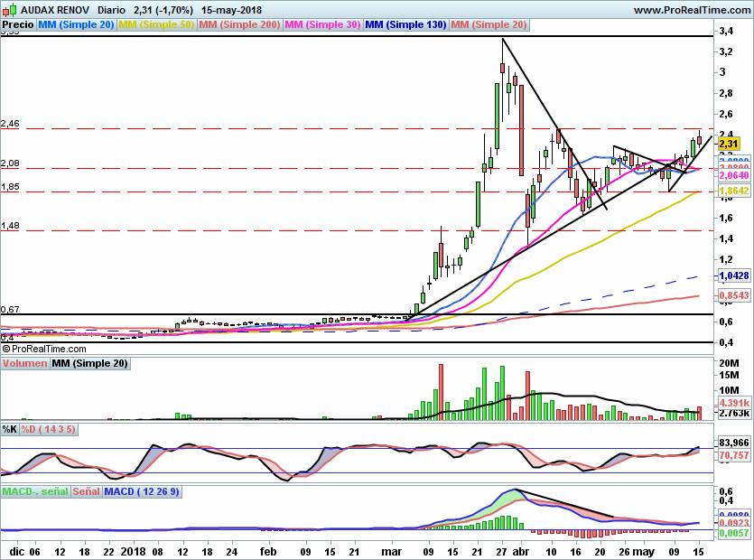This screenshot has height=560, width=754.
Task: Click the candlestick icon beside AUDAX RENOV
Action: click(x=9, y=10)
